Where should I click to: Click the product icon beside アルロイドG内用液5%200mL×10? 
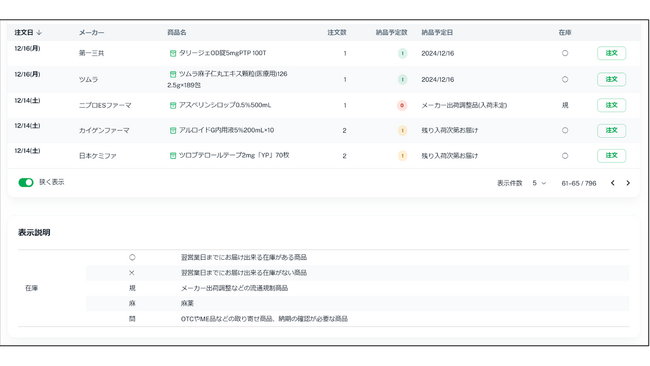173,131
